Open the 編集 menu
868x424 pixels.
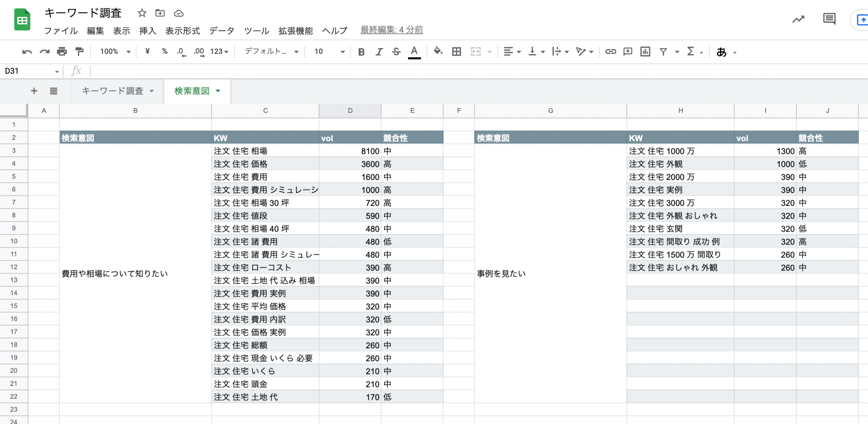pos(95,31)
